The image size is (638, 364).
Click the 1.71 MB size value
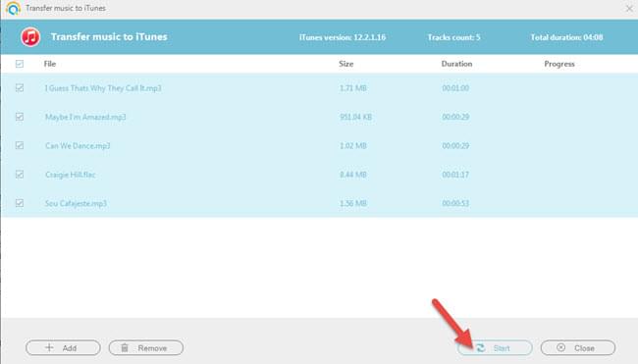[352, 88]
